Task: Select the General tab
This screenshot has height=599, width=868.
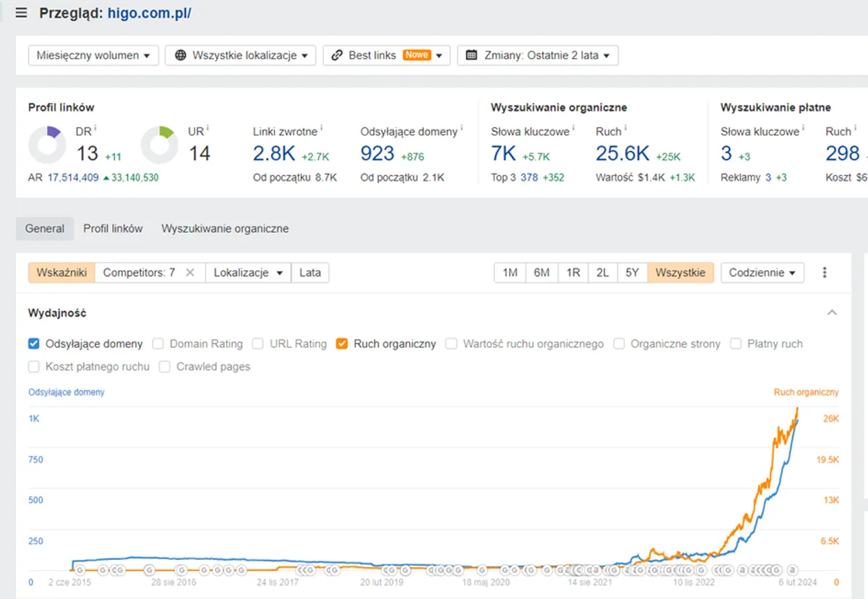Action: (x=45, y=229)
